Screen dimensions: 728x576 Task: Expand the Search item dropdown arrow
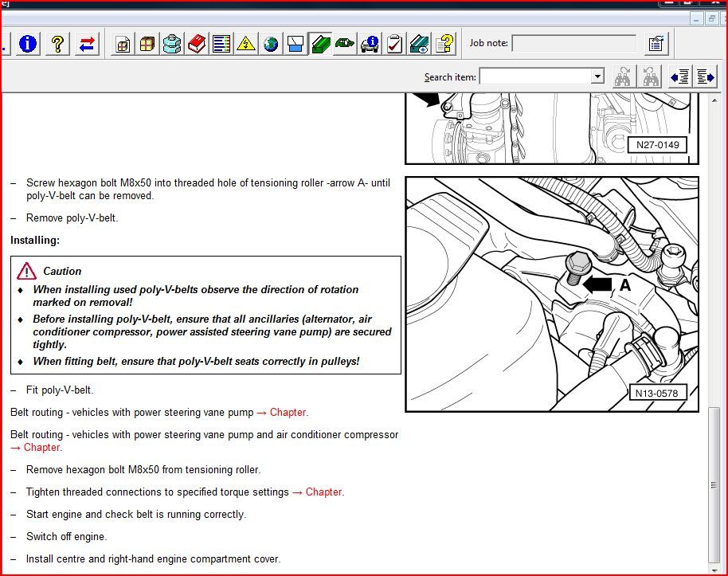[597, 76]
